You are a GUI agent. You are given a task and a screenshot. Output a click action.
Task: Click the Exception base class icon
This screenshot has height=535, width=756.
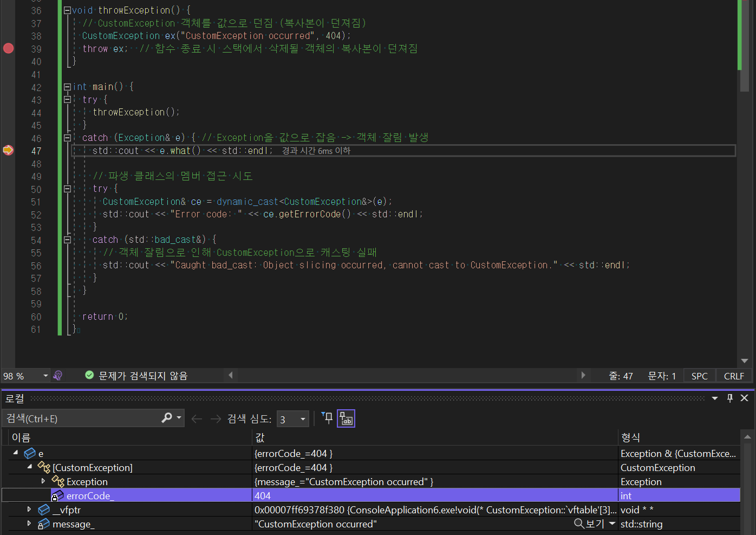(58, 481)
